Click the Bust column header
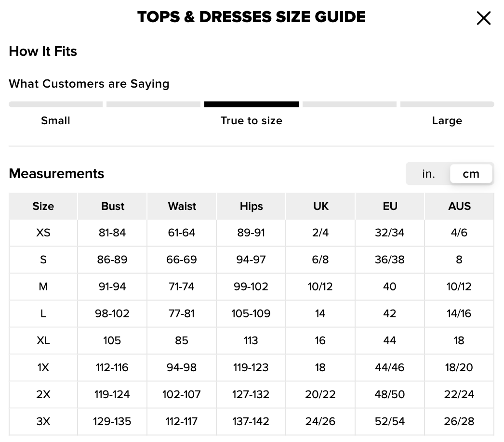 coord(113,206)
